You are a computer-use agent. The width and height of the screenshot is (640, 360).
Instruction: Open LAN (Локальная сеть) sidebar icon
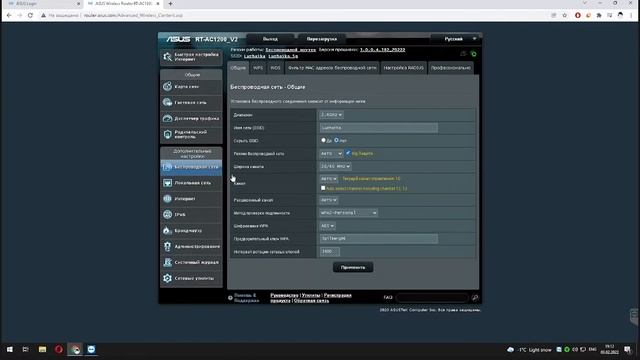point(167,183)
